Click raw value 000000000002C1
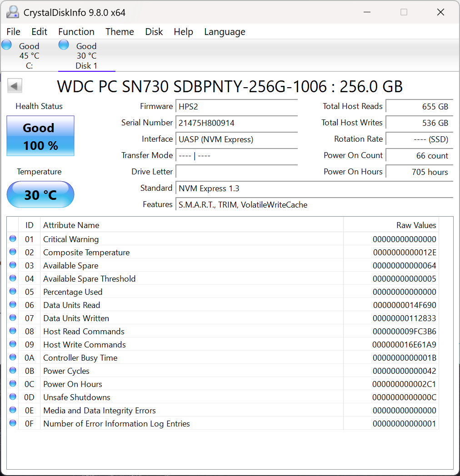Image resolution: width=460 pixels, height=476 pixels. tap(404, 384)
